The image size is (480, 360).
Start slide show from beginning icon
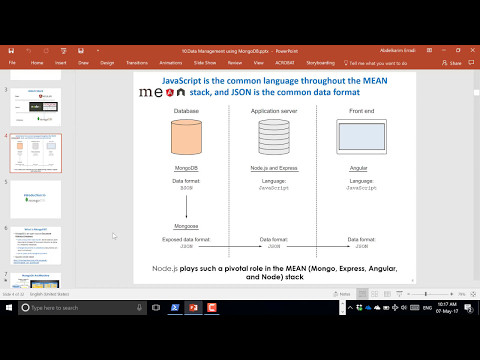point(64,51)
